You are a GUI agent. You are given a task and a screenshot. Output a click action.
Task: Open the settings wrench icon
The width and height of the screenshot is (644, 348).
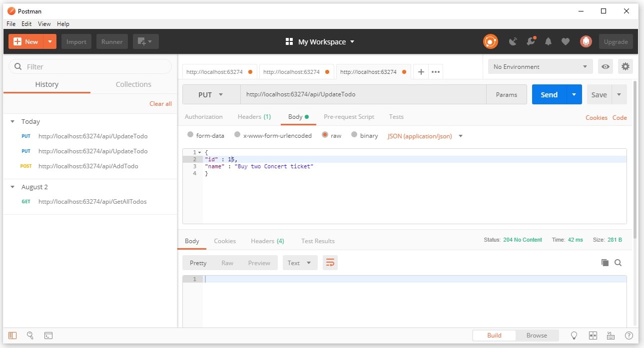click(531, 42)
